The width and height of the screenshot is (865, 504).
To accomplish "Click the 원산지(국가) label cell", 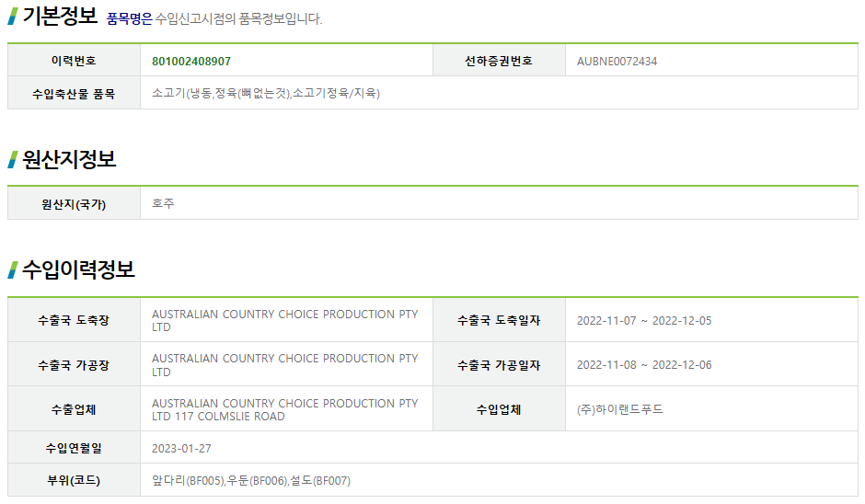I will pos(74,204).
